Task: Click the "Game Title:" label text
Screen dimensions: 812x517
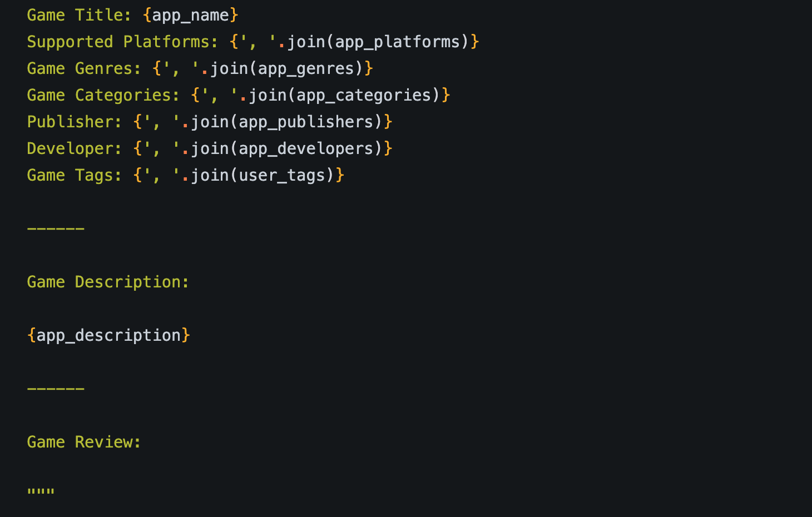Action: pos(78,15)
